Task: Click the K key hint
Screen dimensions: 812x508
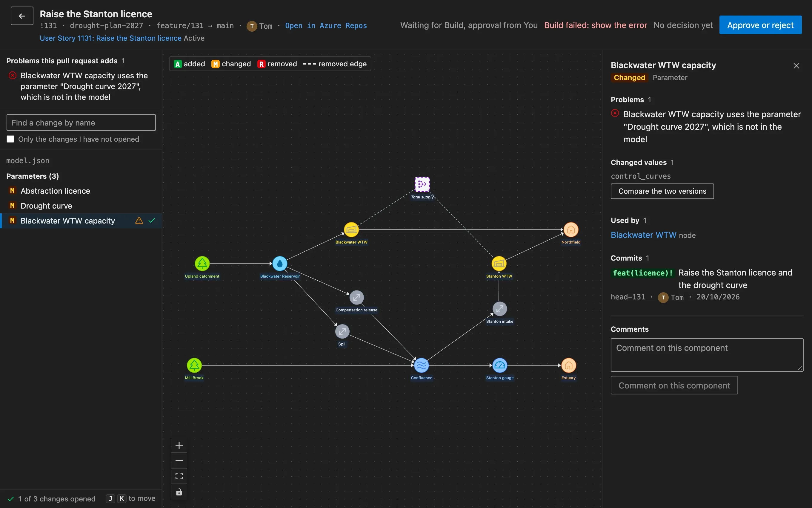Action: pos(122,499)
